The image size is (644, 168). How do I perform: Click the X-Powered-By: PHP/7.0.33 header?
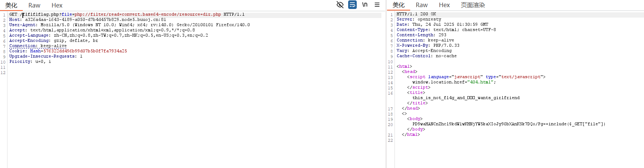428,46
